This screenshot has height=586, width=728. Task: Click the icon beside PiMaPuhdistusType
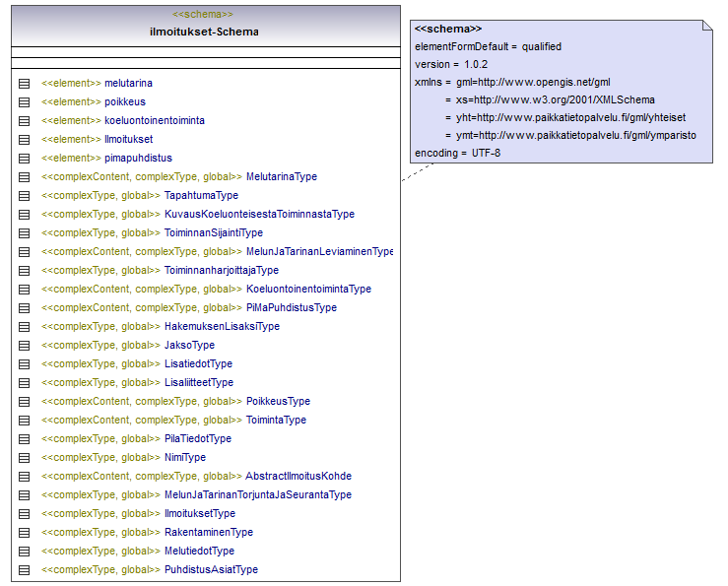coord(25,308)
